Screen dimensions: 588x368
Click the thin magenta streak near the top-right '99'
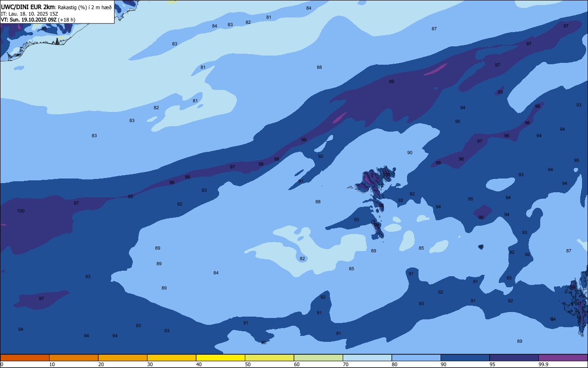coord(435,69)
